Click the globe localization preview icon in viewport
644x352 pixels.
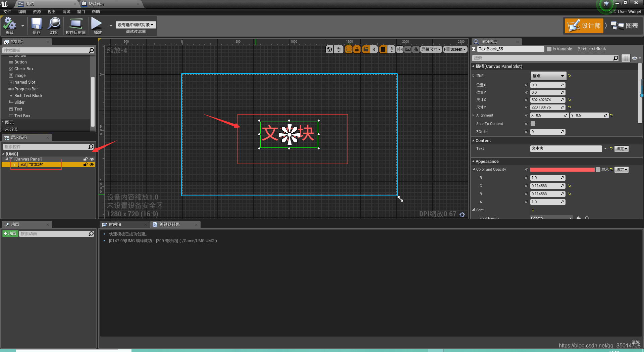[330, 49]
